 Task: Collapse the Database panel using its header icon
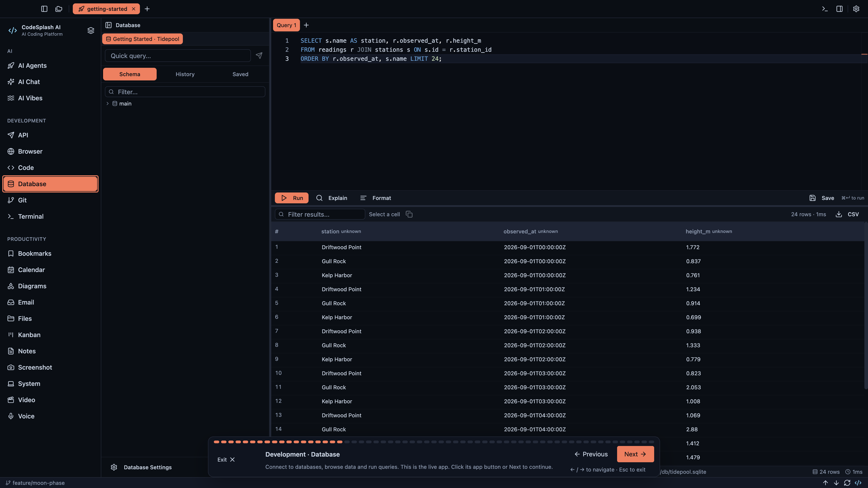(x=108, y=25)
